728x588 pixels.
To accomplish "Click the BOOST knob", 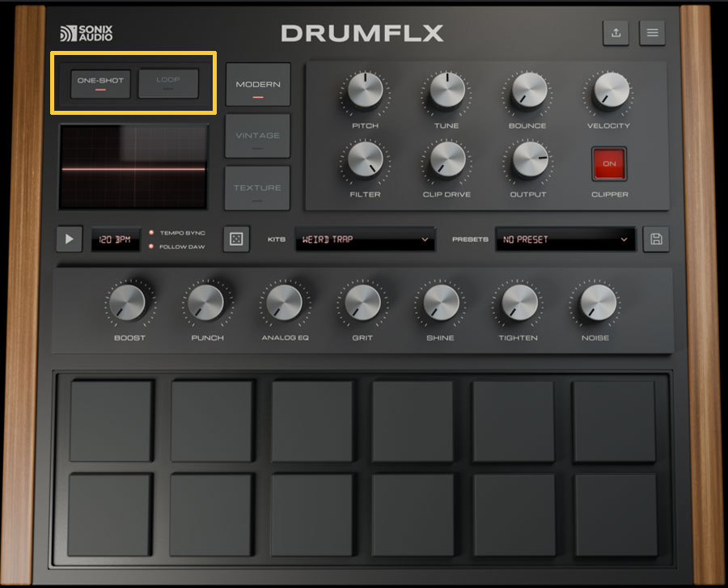I will pyautogui.click(x=127, y=302).
